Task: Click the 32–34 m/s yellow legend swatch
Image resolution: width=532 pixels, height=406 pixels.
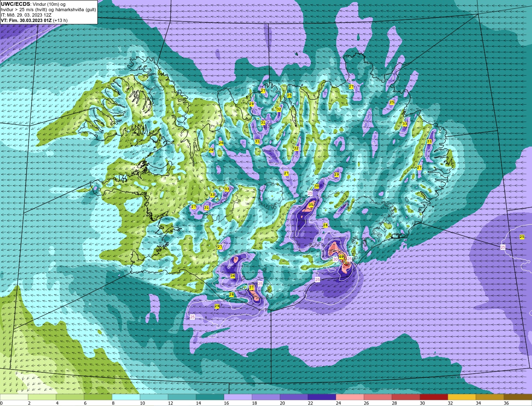Action: [x=462, y=397]
